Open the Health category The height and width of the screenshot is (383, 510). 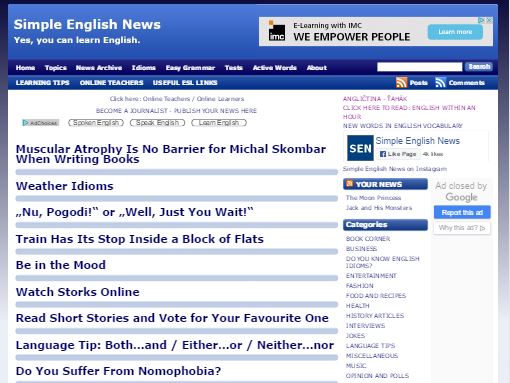tap(358, 306)
